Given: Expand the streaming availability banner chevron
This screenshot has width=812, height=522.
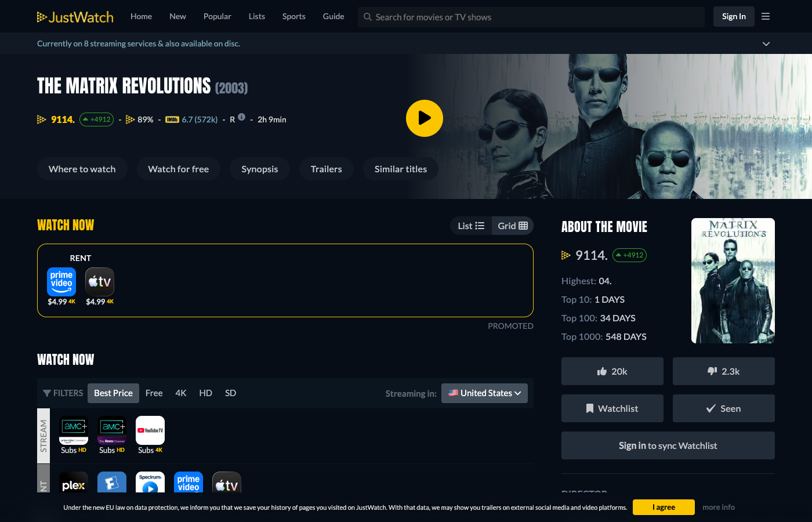Looking at the screenshot, I should pyautogui.click(x=766, y=43).
